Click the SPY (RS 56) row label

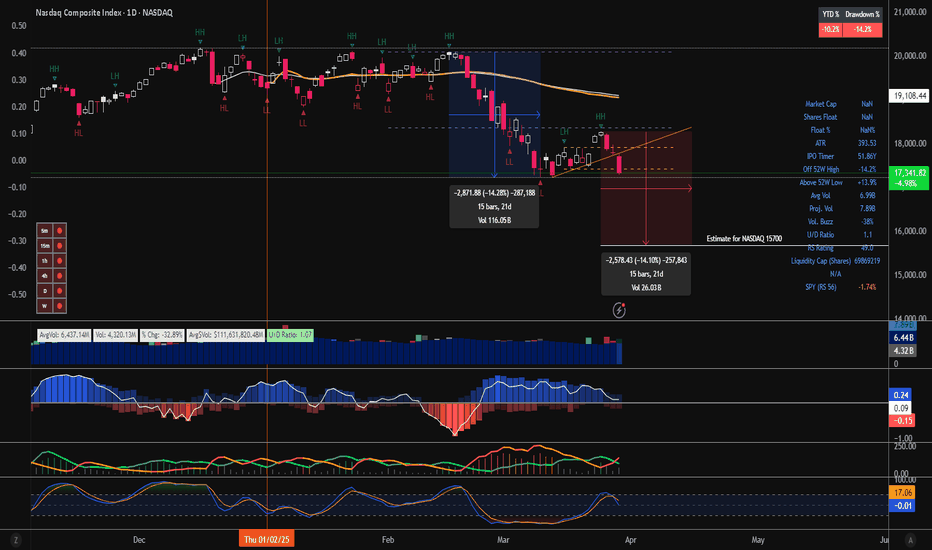pos(821,287)
